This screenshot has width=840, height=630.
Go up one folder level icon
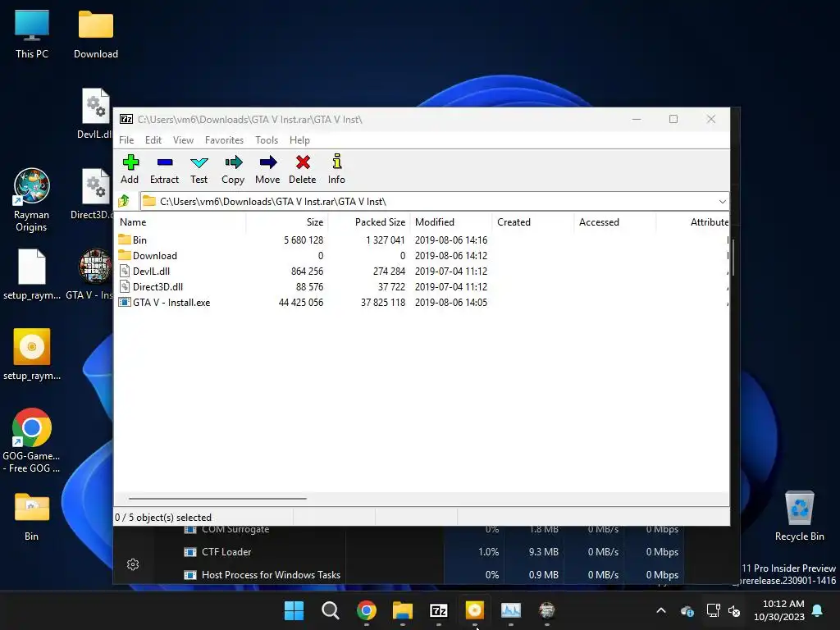124,202
